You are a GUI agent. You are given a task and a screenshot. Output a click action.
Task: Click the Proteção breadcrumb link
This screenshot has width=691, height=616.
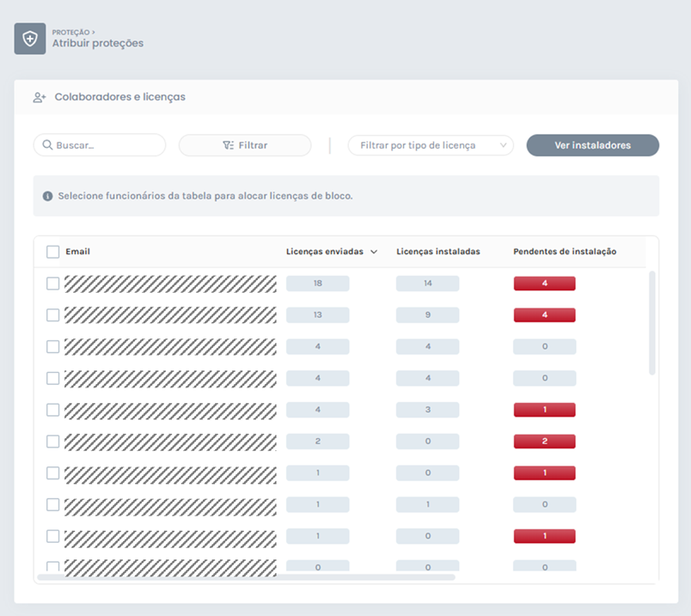(70, 32)
